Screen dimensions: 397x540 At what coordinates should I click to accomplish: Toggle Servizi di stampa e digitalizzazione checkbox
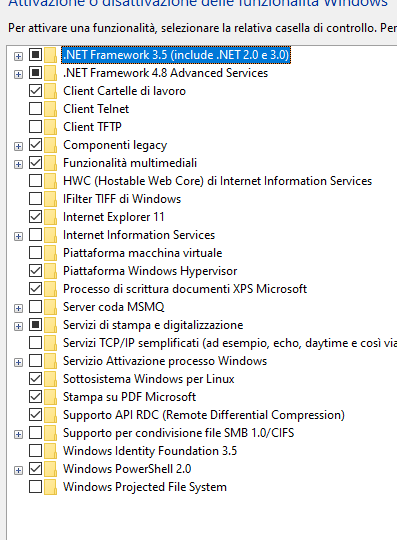point(35,325)
